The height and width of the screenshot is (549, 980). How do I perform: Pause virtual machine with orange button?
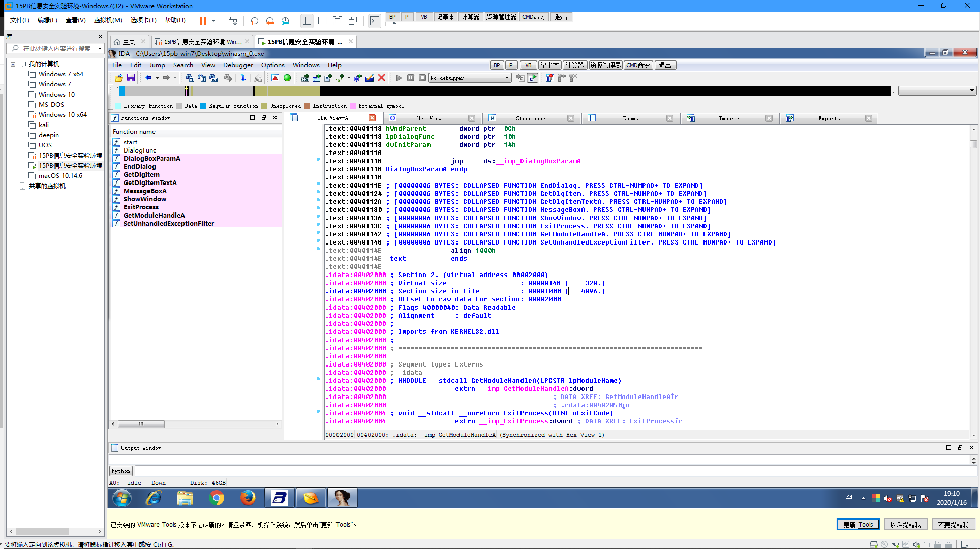point(203,21)
